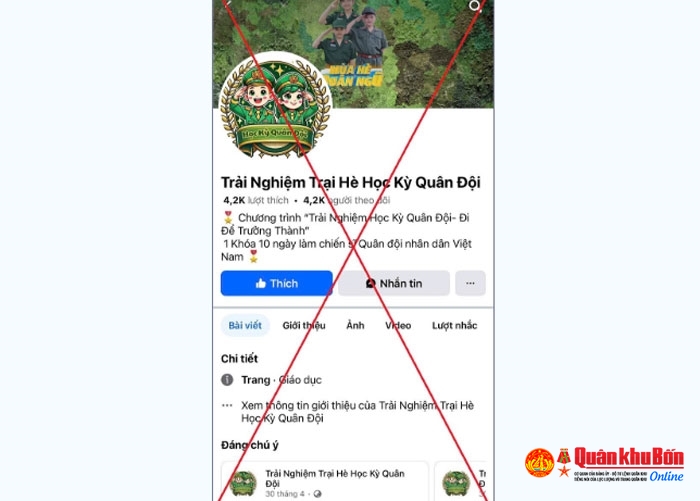Click the info icon beside Trang Giáo dục
Screen dimensions: 700x501
227,380
